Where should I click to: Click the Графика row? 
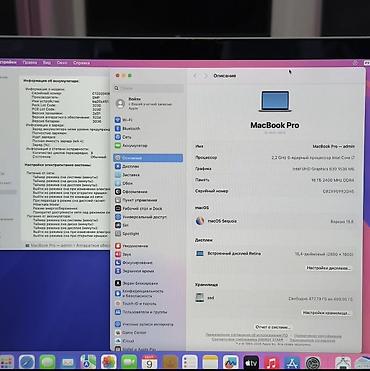[275, 169]
